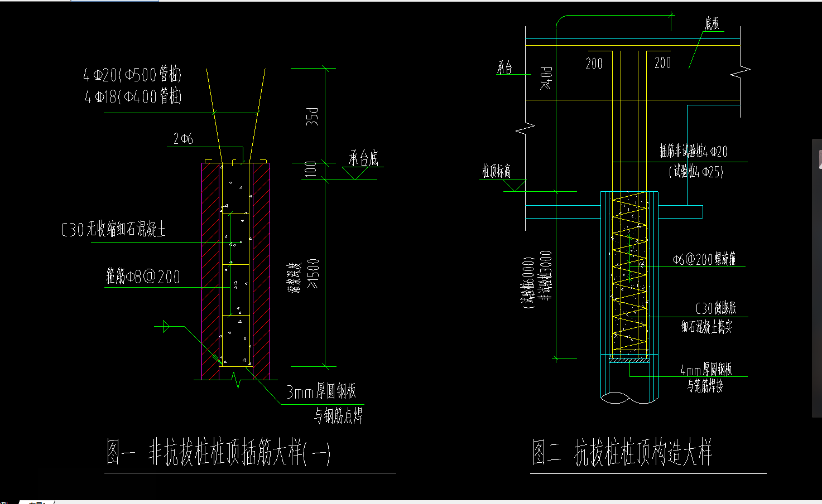Click the 底板 label at top right

pyautogui.click(x=712, y=24)
